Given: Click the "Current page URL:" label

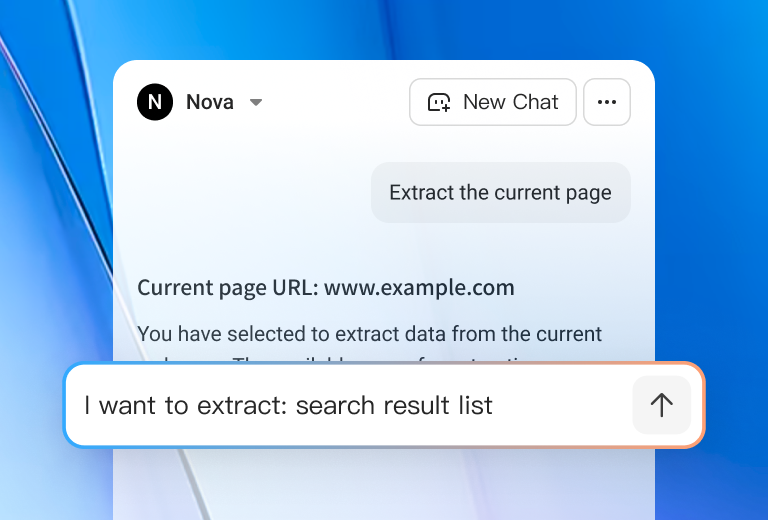Looking at the screenshot, I should pos(228,287).
